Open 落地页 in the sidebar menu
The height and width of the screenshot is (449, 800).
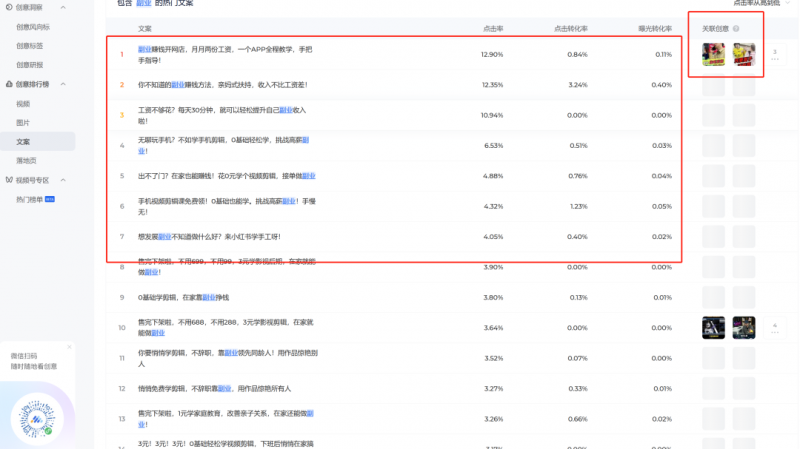(x=27, y=160)
